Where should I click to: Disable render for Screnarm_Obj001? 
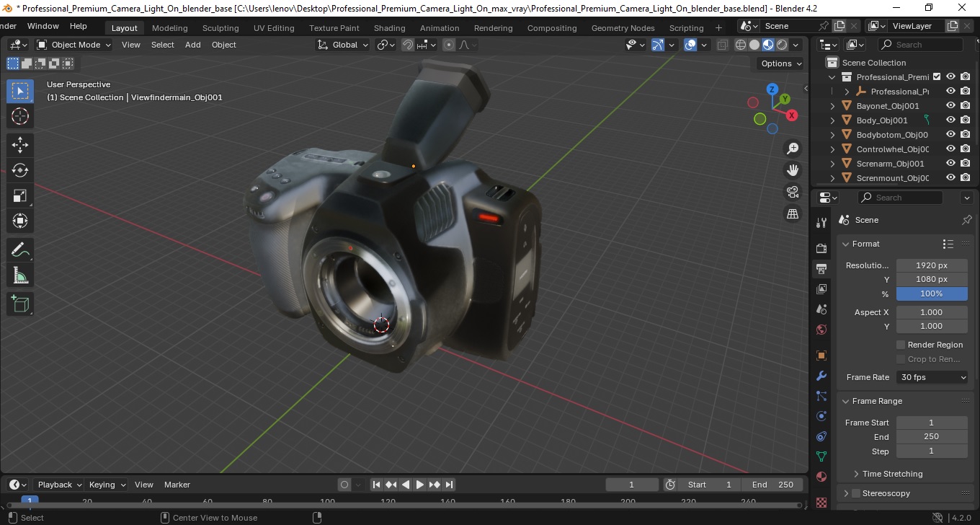coord(966,164)
